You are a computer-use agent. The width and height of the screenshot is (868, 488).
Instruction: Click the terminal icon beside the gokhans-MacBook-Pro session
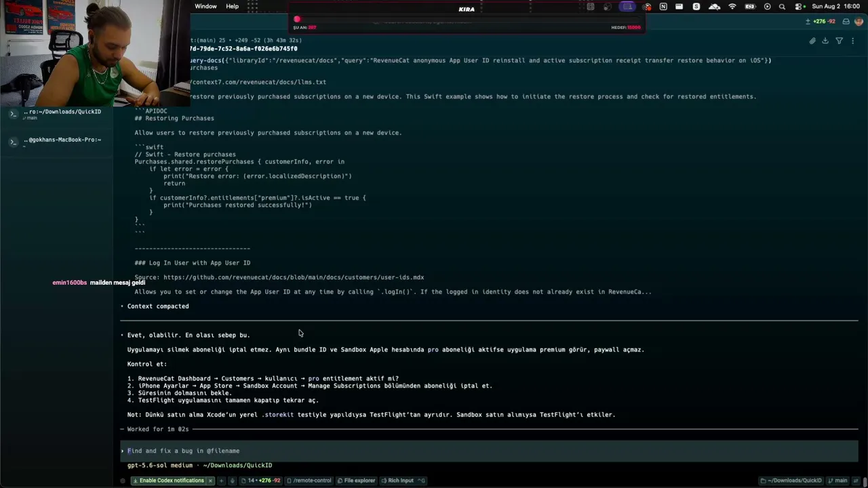13,142
